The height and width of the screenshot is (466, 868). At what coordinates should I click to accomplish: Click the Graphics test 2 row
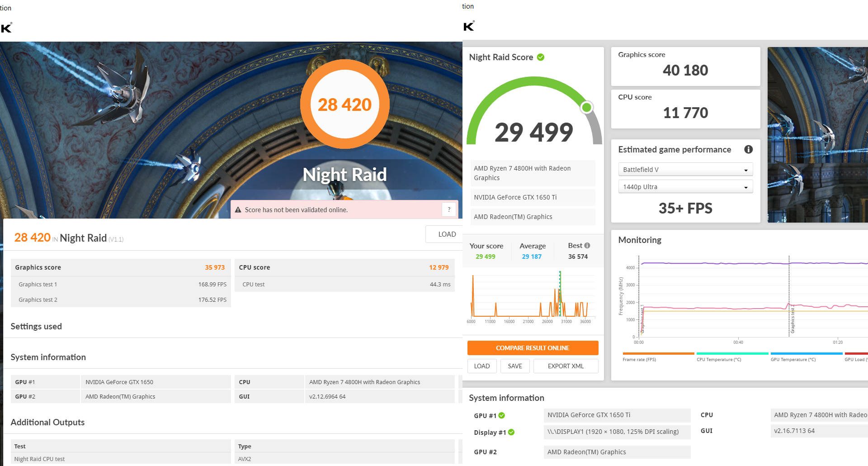(x=121, y=300)
